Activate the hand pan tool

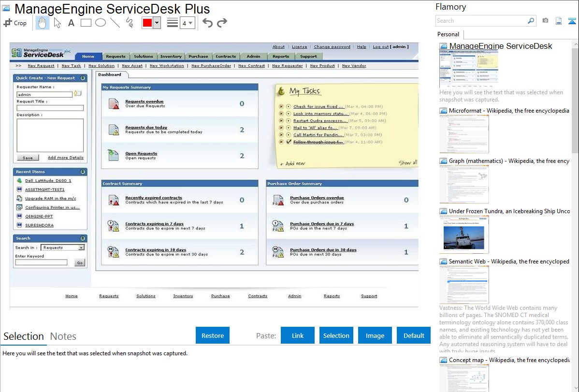tap(43, 23)
